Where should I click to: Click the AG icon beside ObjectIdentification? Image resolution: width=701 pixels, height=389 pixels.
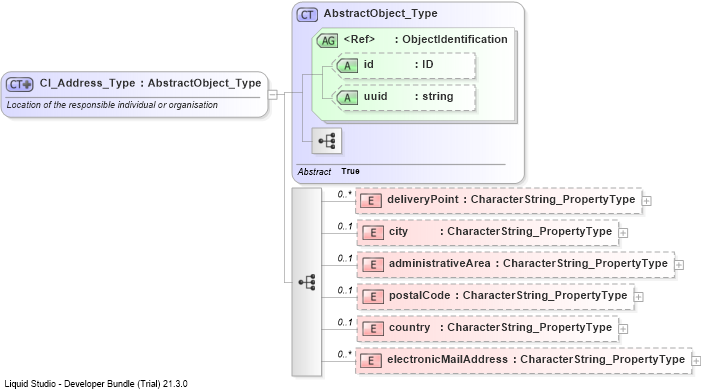[327, 41]
